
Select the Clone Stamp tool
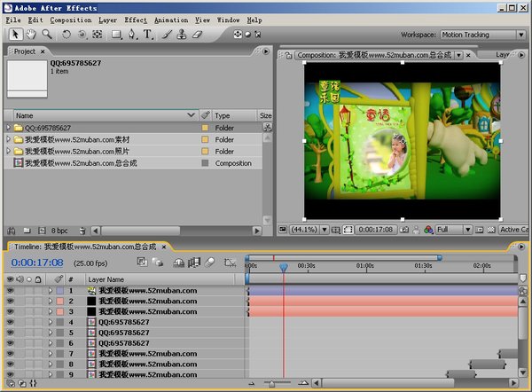pos(182,35)
